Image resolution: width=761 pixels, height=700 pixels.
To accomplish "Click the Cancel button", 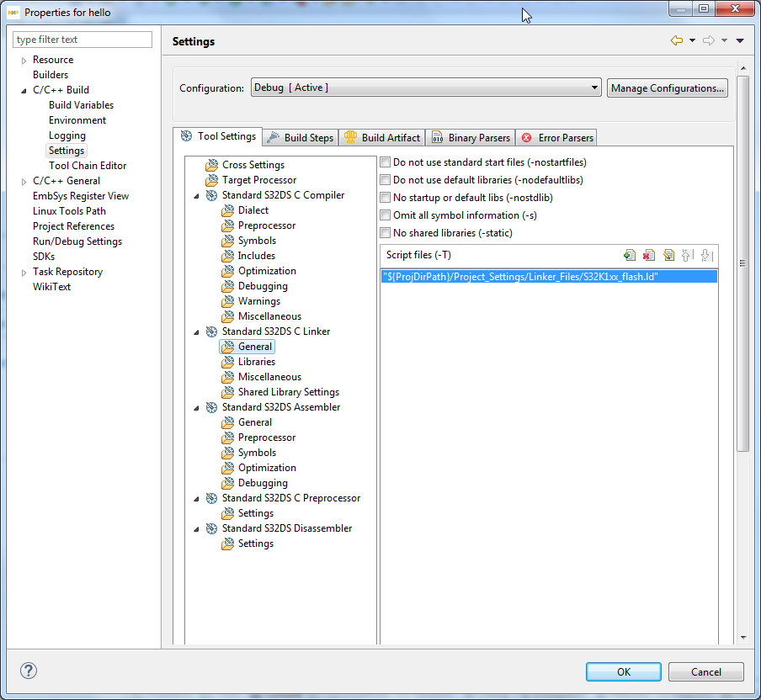I will coord(706,672).
